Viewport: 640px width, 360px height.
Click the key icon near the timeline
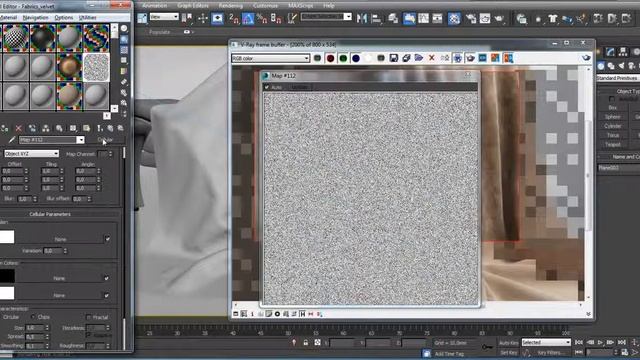tap(487, 347)
